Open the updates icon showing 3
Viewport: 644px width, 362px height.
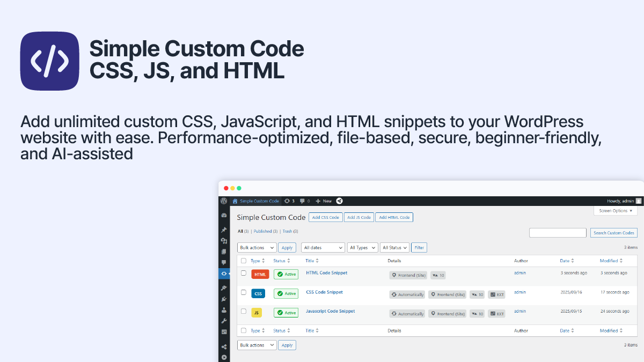pyautogui.click(x=289, y=201)
